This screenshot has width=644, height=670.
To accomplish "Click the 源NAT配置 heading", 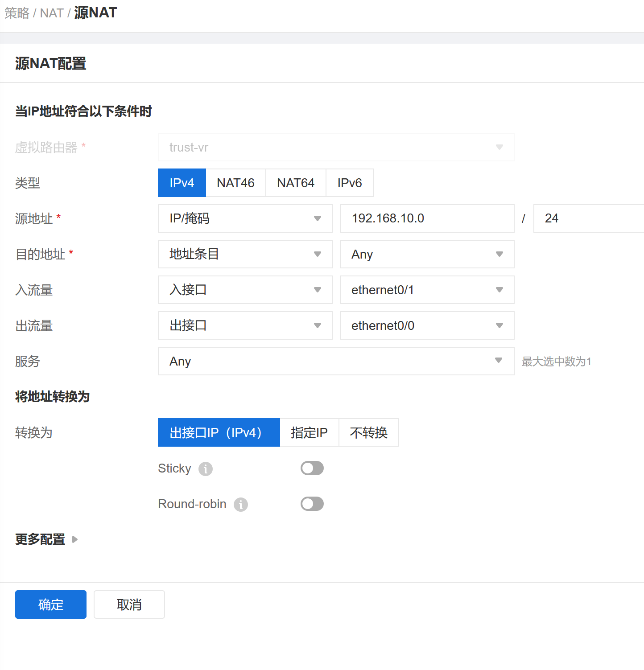I will tap(51, 63).
